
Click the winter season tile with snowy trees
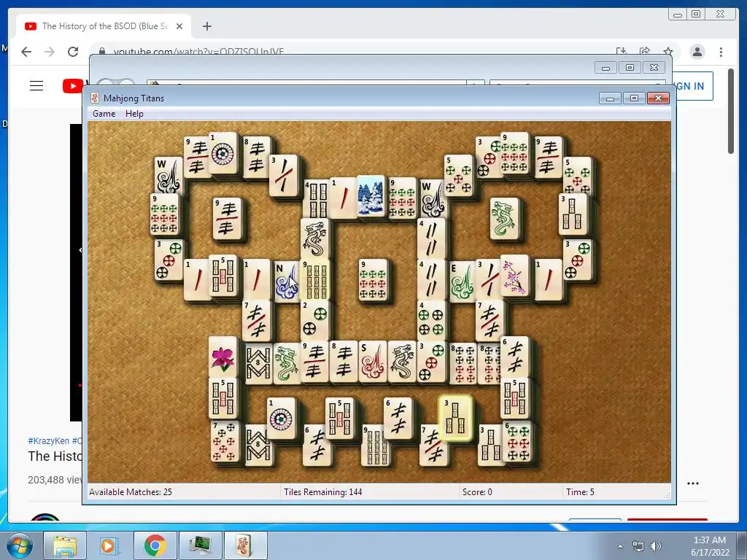[x=371, y=196]
